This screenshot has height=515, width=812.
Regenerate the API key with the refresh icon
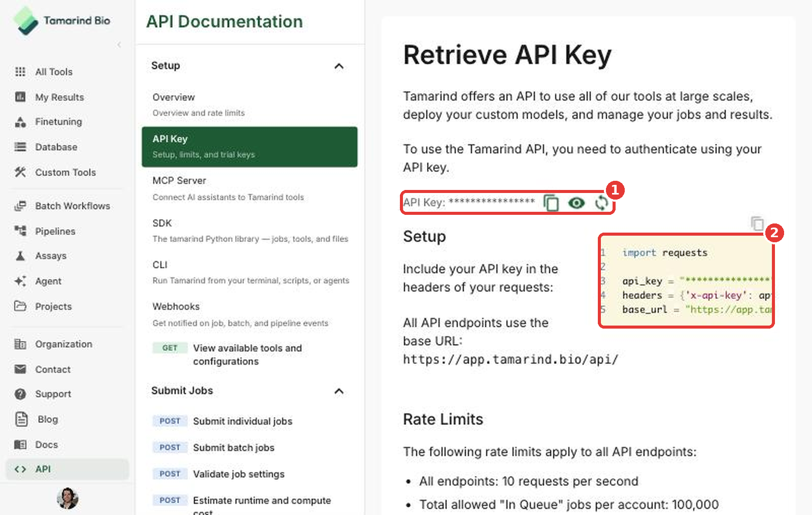[x=601, y=203]
